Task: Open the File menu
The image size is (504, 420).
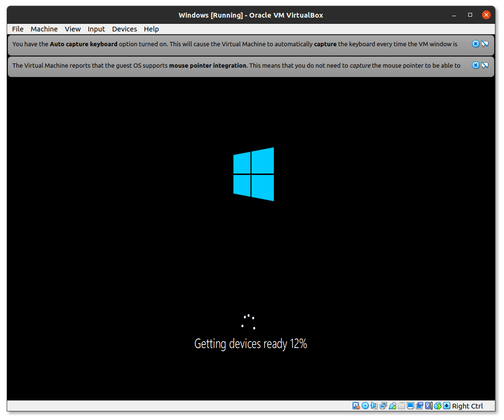Action: point(18,29)
